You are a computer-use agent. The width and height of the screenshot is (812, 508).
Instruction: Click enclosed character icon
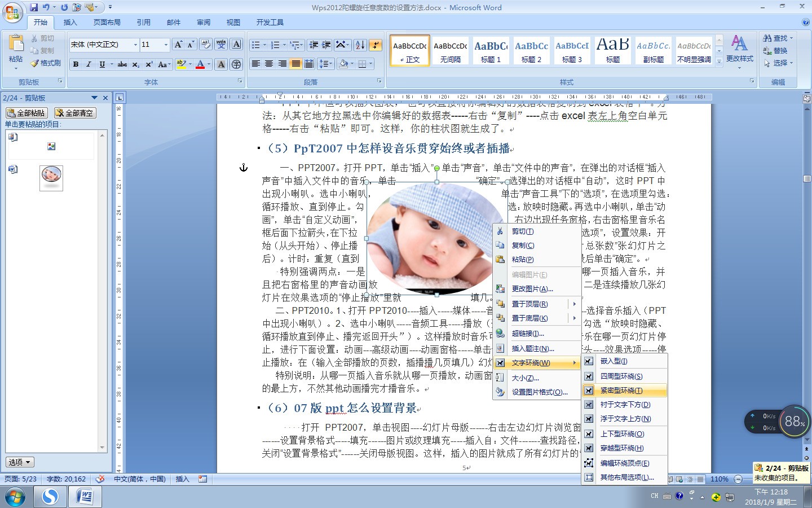pos(236,64)
